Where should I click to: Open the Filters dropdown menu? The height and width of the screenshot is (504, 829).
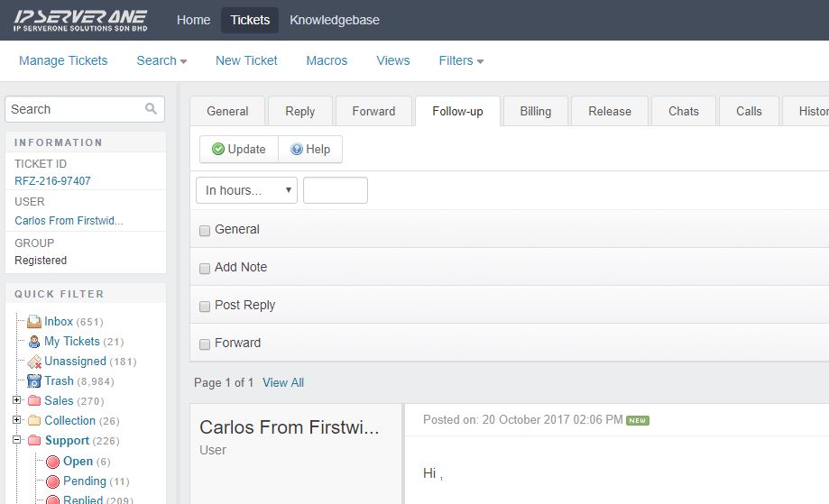tap(461, 60)
